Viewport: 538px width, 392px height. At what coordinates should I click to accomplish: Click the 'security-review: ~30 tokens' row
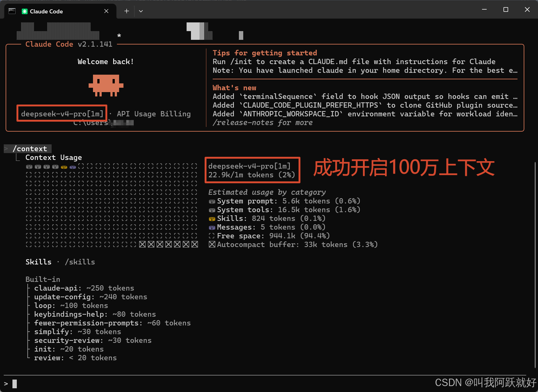click(x=93, y=340)
